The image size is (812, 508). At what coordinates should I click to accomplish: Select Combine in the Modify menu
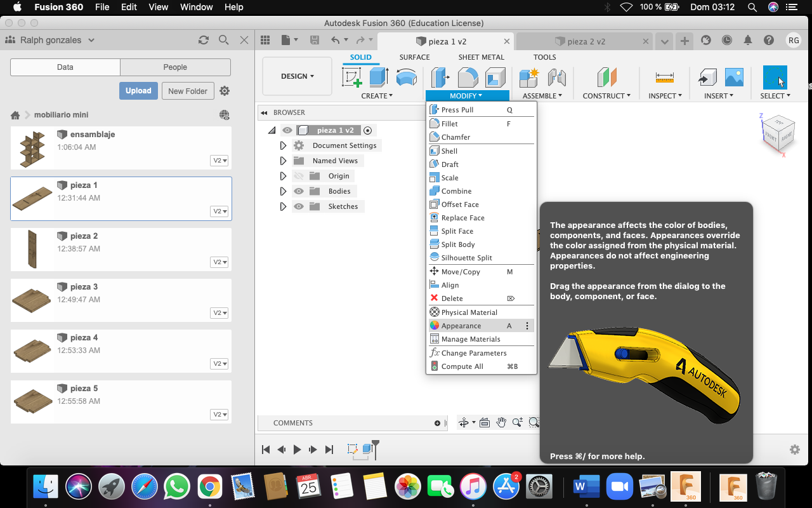click(481, 191)
